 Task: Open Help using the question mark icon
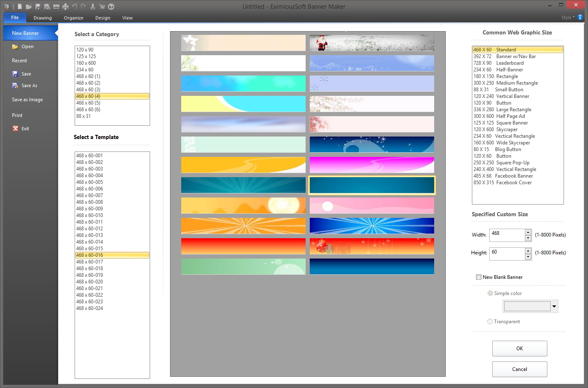click(111, 6)
